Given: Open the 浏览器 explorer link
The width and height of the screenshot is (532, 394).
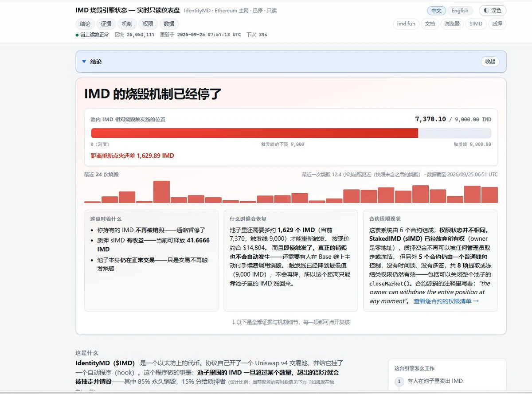Looking at the screenshot, I should point(452,24).
